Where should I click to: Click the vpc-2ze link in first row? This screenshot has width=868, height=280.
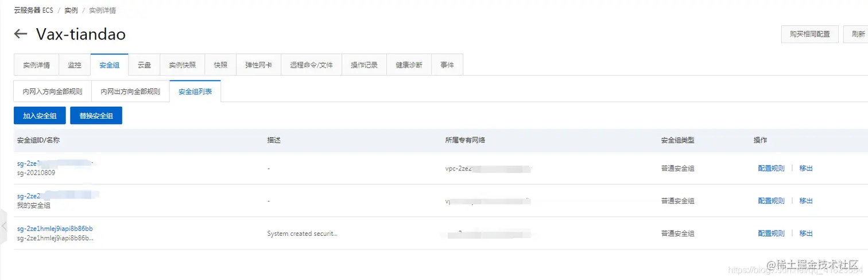click(489, 169)
